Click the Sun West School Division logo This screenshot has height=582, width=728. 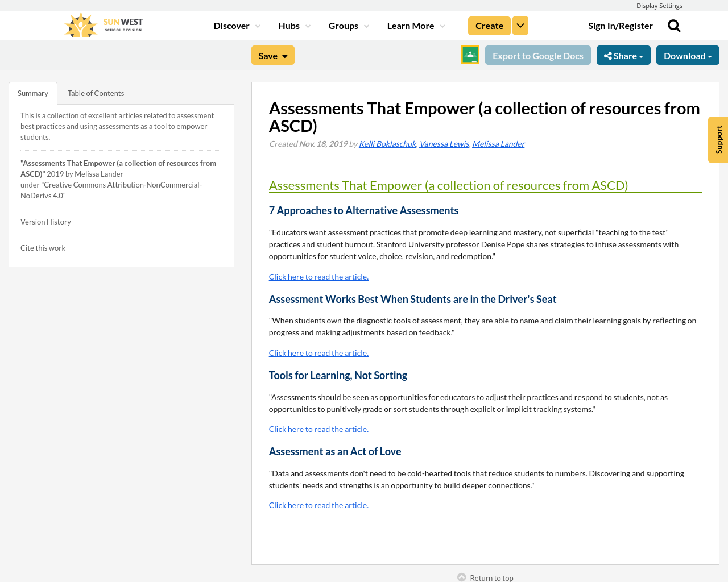click(102, 24)
